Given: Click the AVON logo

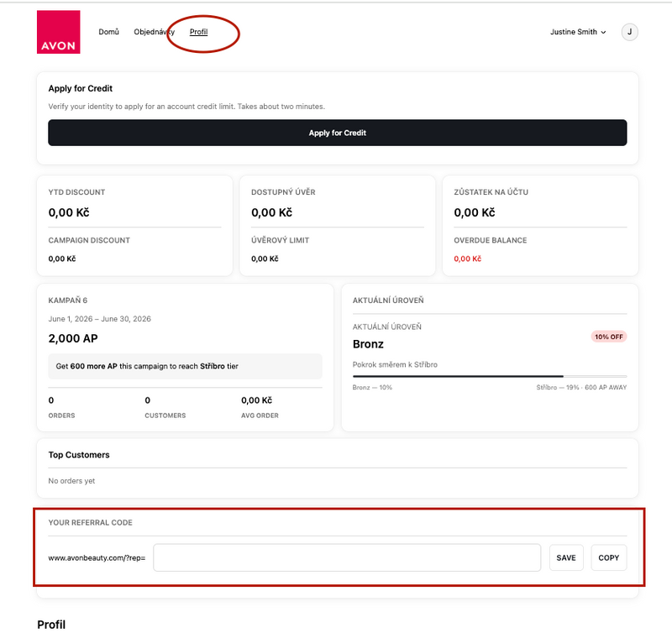Looking at the screenshot, I should (x=58, y=32).
